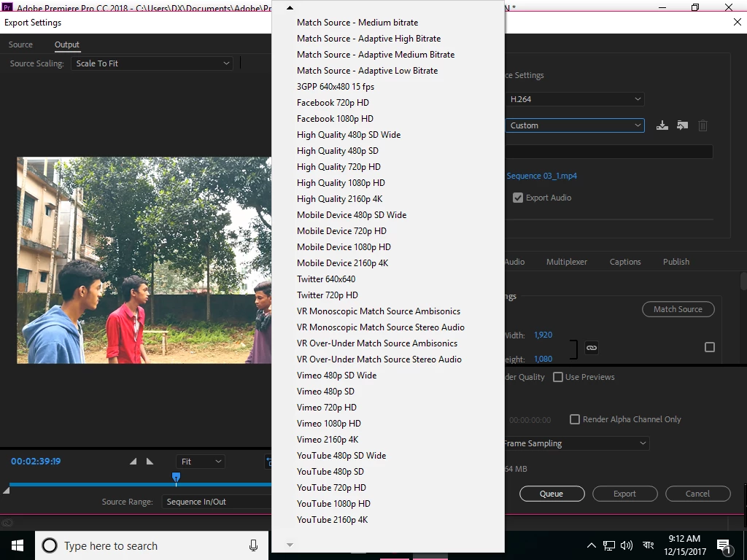Viewport: 747px width, 560px height.
Task: Open the Audio tab
Action: [514, 262]
